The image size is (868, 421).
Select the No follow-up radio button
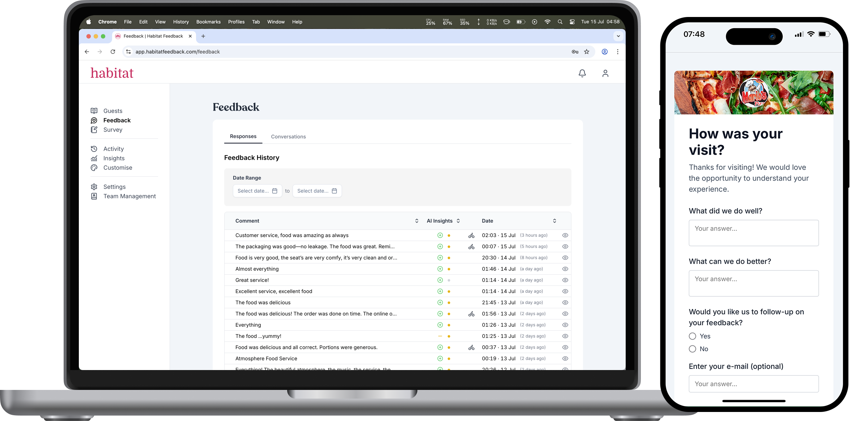(692, 349)
